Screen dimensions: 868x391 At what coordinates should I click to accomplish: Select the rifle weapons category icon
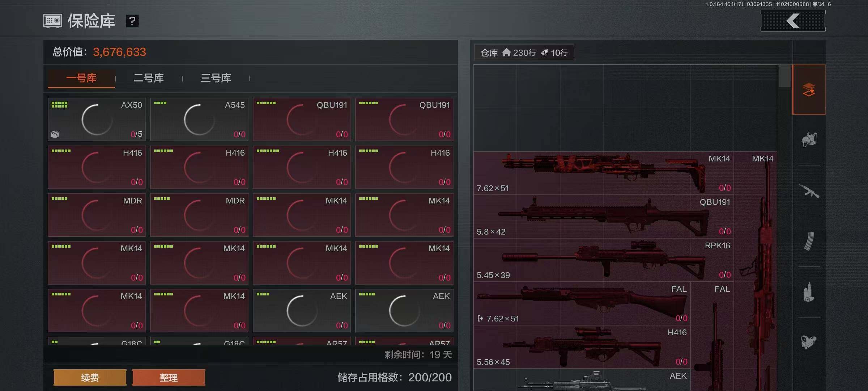(x=809, y=190)
